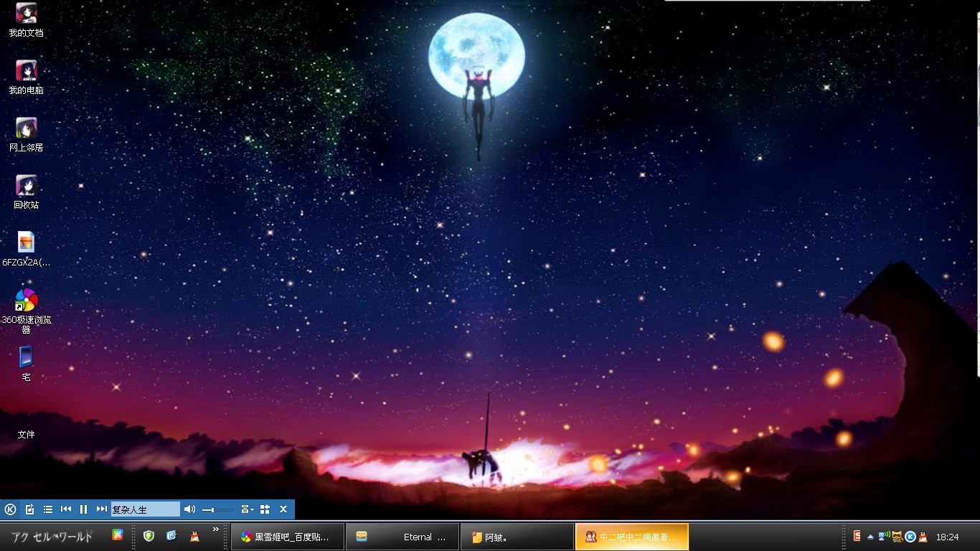
Task: Mute the music player volume
Action: click(x=189, y=509)
